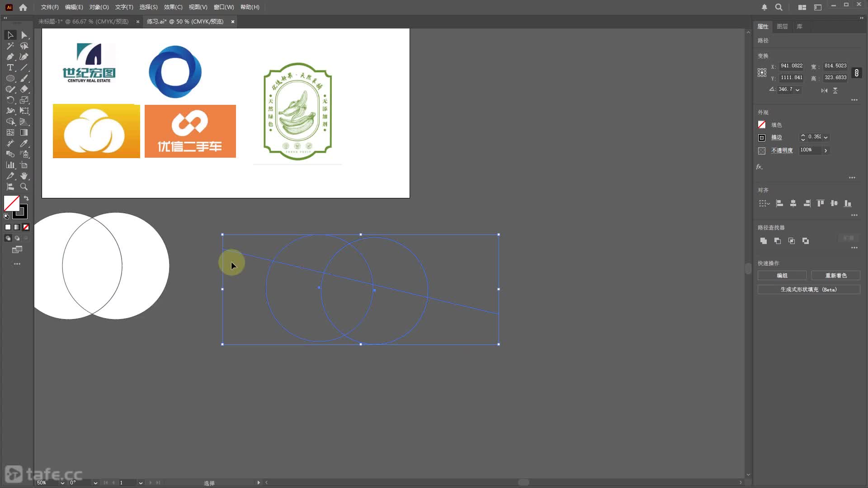Set toolbar paint mode to Color

tap(8, 227)
